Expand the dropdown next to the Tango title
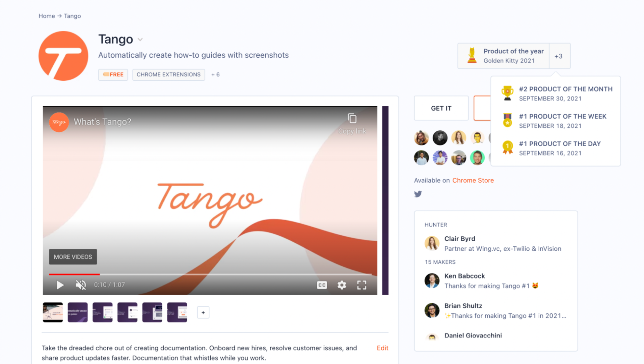Viewport: 644px width, 364px height. tap(140, 39)
